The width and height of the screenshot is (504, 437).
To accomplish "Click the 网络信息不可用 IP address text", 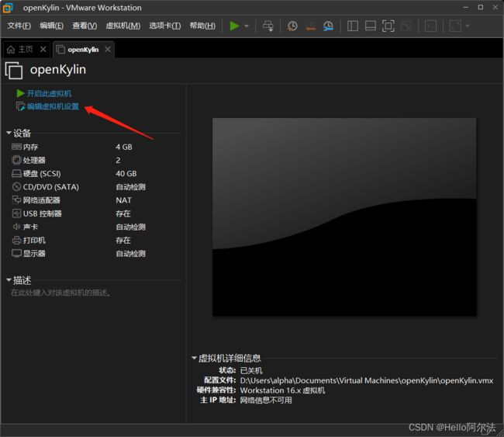I will [x=266, y=401].
